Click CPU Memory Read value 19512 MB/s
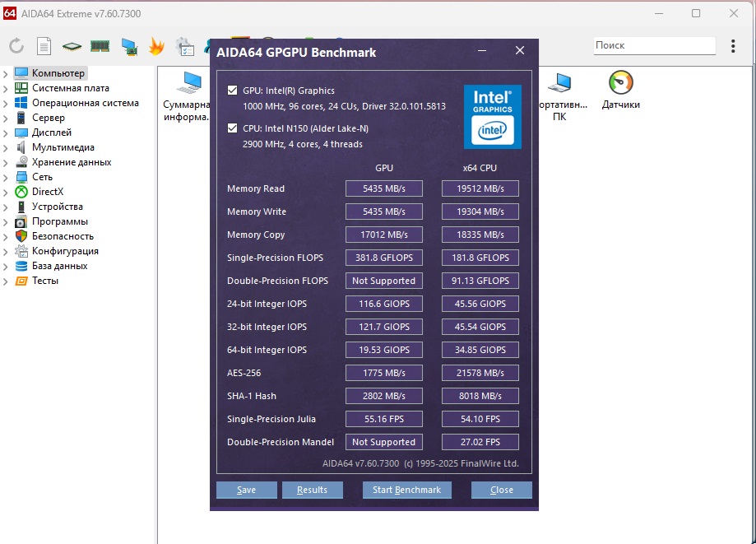 (480, 188)
